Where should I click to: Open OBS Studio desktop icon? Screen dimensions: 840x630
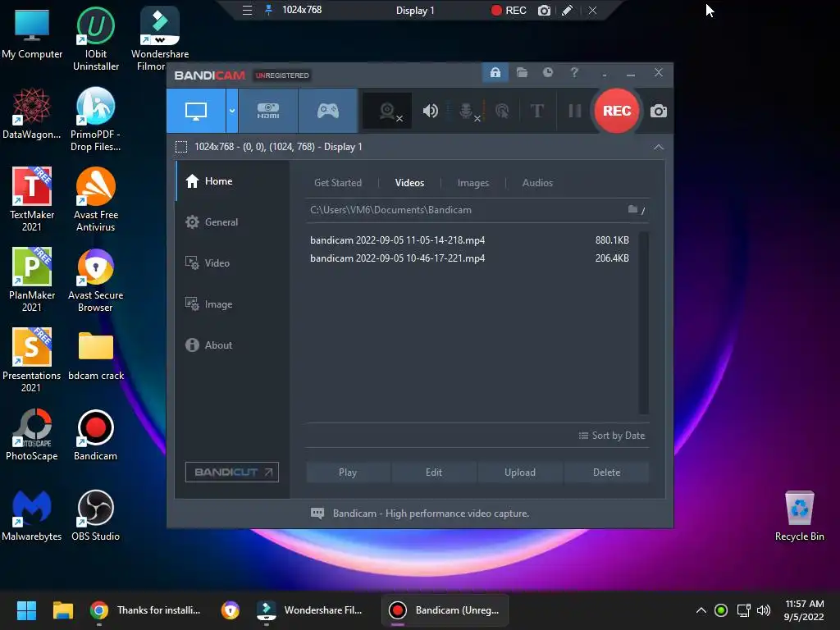[95, 515]
